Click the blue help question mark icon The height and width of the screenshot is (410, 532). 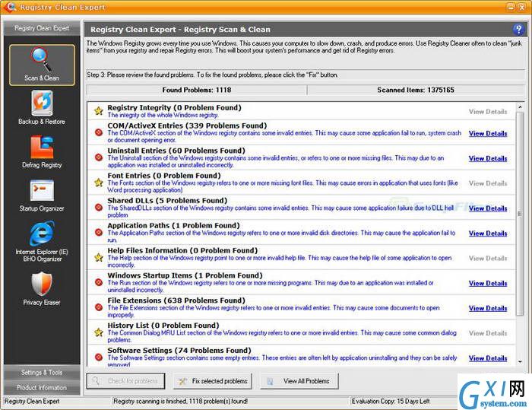pos(518,30)
